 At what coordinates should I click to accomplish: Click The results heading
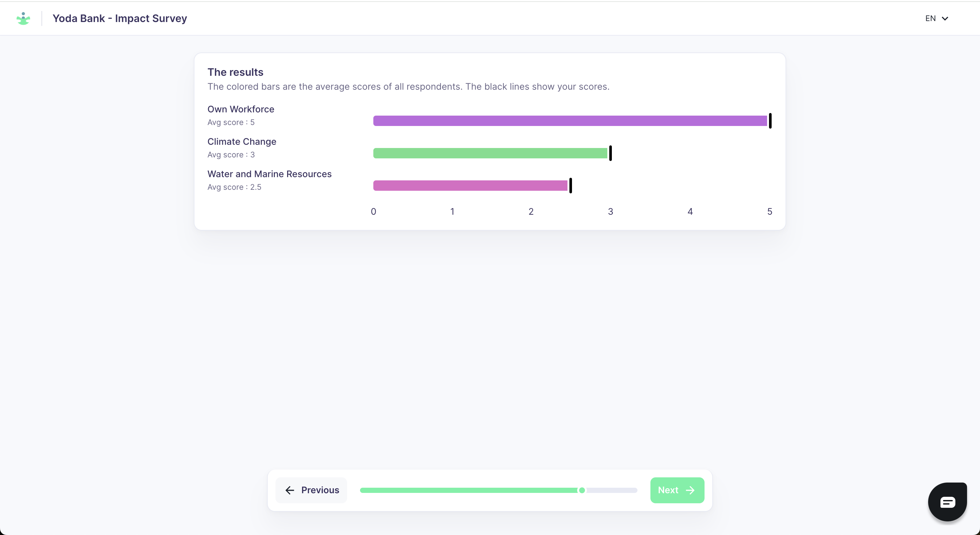click(235, 72)
